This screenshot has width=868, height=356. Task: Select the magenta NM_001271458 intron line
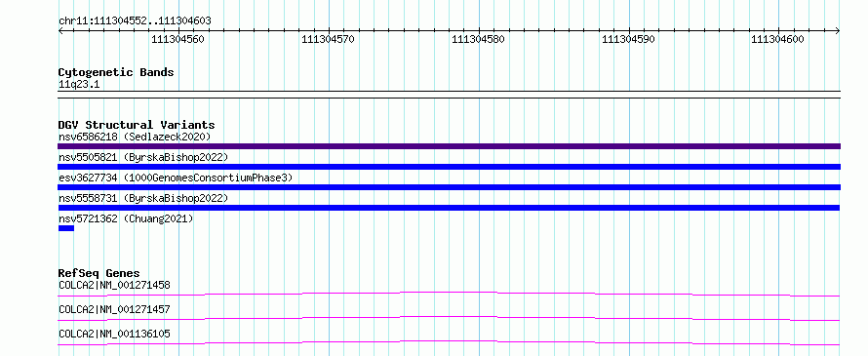pos(449,294)
